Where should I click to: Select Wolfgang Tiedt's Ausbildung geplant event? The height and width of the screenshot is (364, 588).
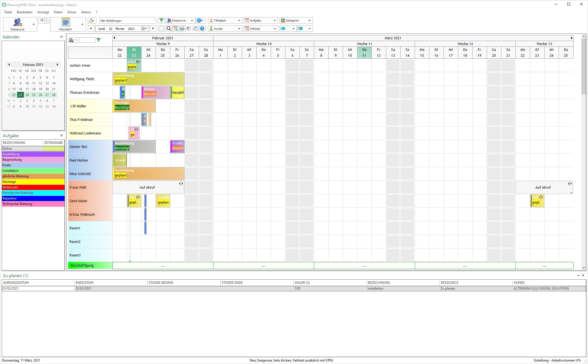(148, 79)
